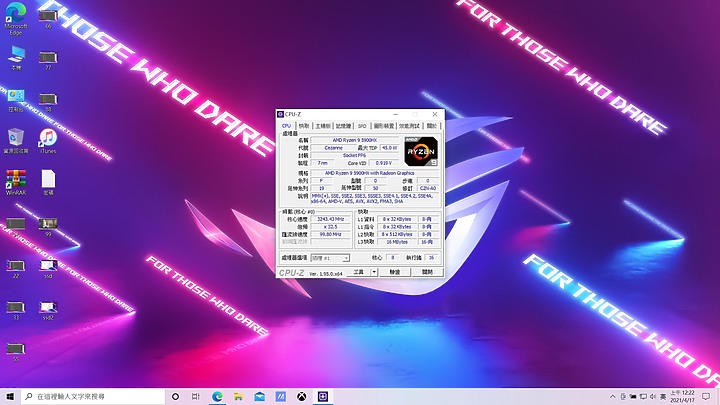Click the battery power tray icon
Screen dimensions: 720x405
[633, 396]
